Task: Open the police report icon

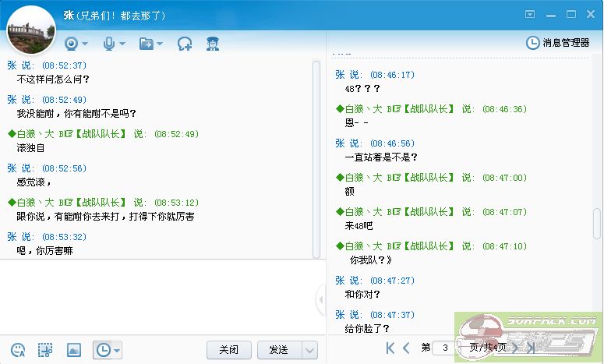Action: pyautogui.click(x=212, y=44)
